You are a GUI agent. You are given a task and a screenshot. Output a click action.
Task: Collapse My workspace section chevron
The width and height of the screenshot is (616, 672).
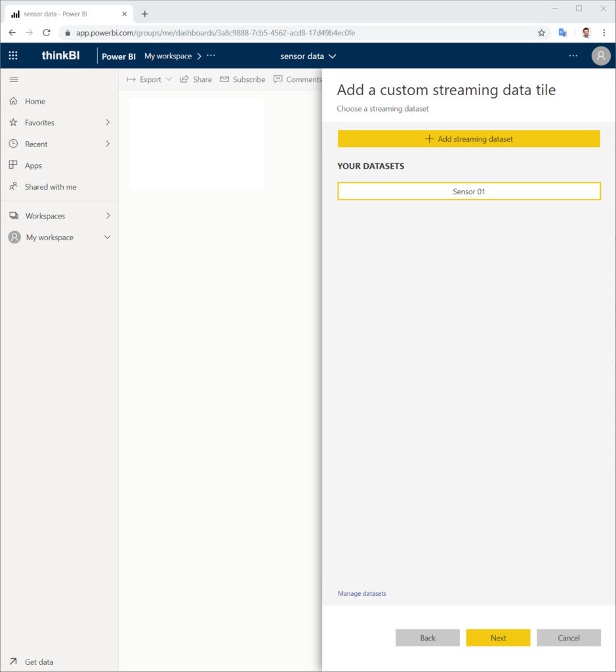(x=108, y=238)
